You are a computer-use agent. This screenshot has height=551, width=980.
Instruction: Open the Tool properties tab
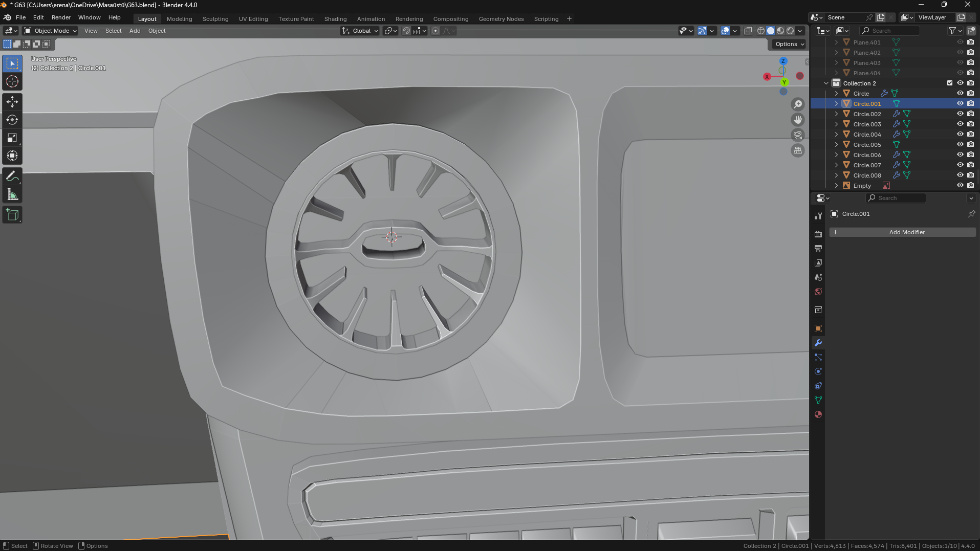818,216
